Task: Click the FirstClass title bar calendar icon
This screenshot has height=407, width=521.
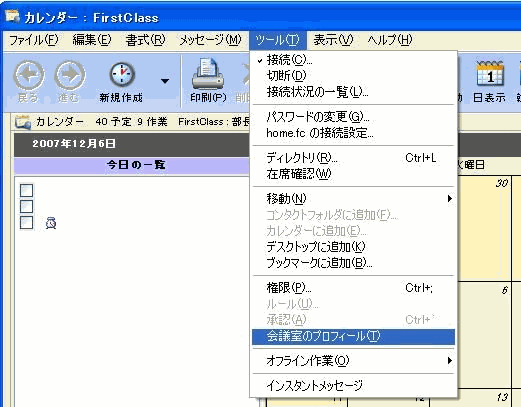Action: click(x=12, y=16)
